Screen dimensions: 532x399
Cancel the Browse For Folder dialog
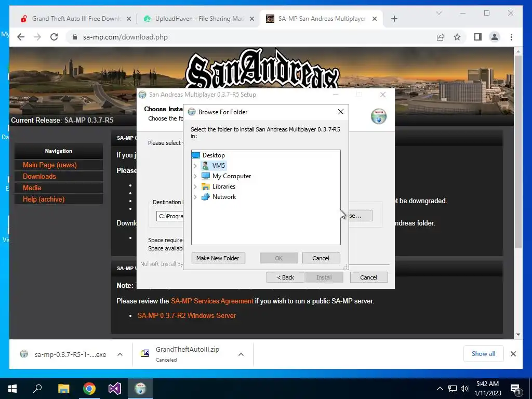pyautogui.click(x=321, y=258)
